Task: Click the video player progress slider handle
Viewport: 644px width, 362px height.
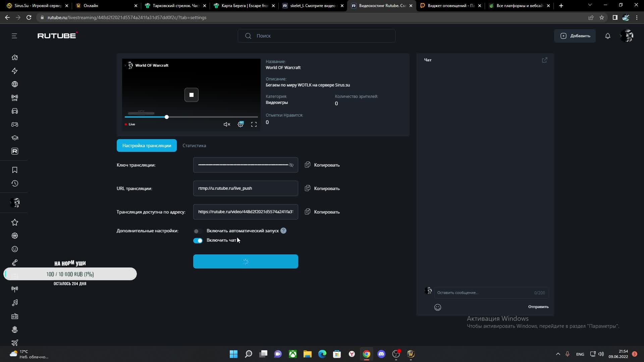Action: coord(167,117)
